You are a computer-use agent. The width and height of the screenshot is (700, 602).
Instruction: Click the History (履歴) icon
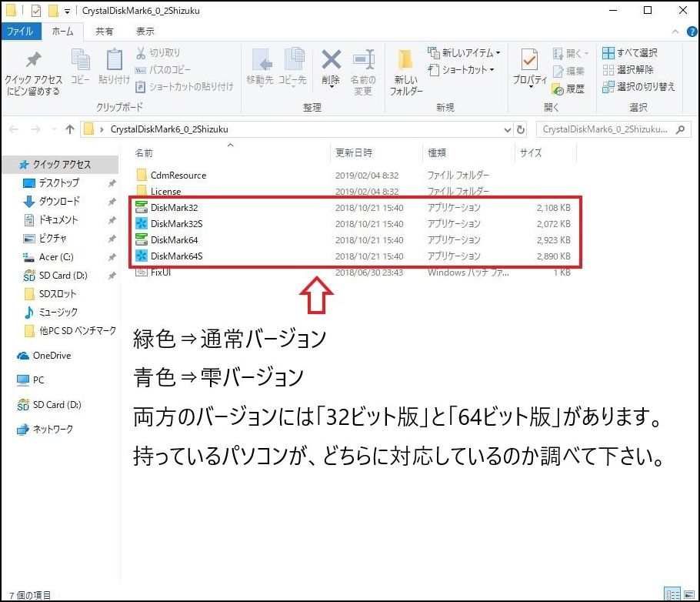558,89
